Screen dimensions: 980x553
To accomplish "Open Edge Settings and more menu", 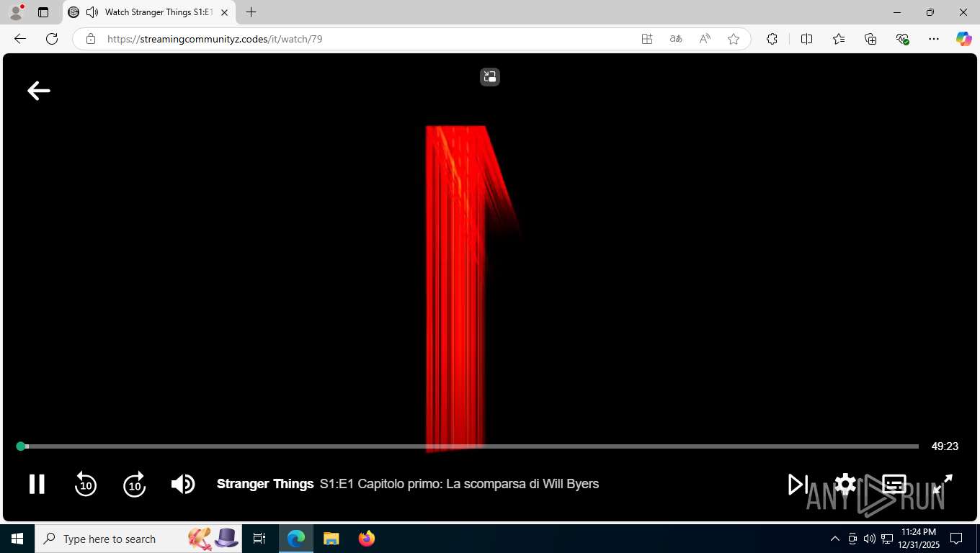I will [934, 39].
